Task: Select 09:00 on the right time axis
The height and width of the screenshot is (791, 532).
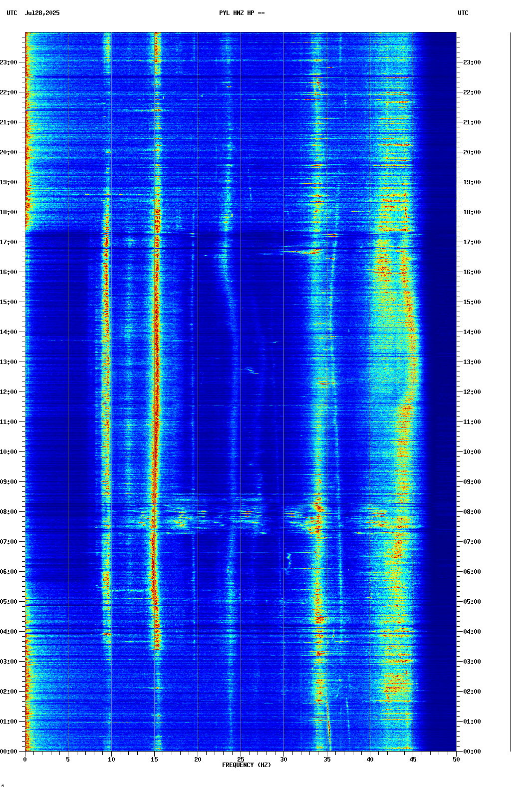Action: (x=472, y=482)
